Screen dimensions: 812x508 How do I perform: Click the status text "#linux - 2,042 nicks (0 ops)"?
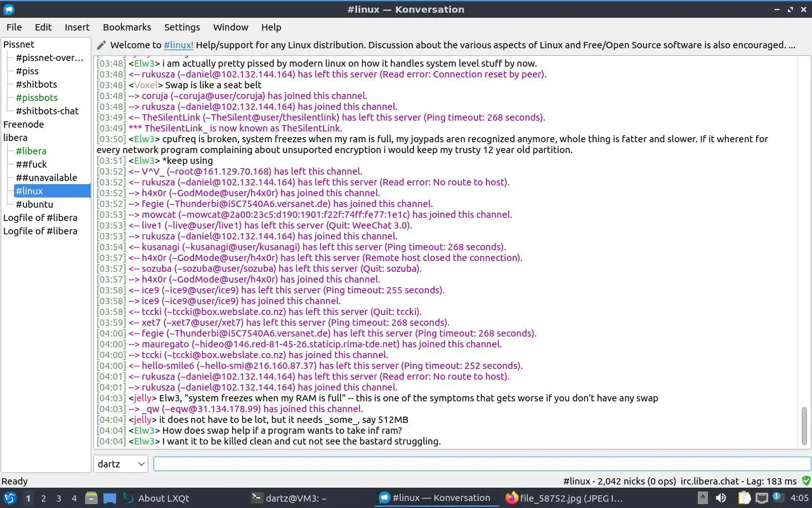coord(619,481)
